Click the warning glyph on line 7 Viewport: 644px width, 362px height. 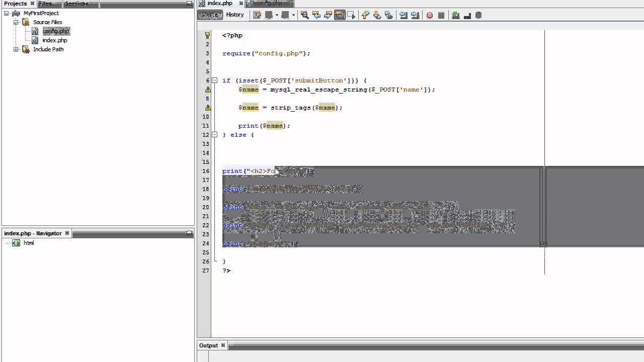[207, 89]
